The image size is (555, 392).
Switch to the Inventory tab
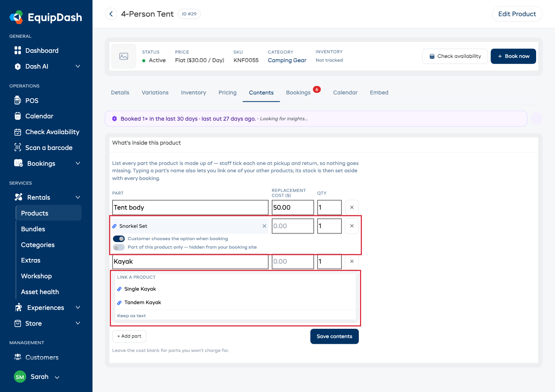pyautogui.click(x=193, y=93)
